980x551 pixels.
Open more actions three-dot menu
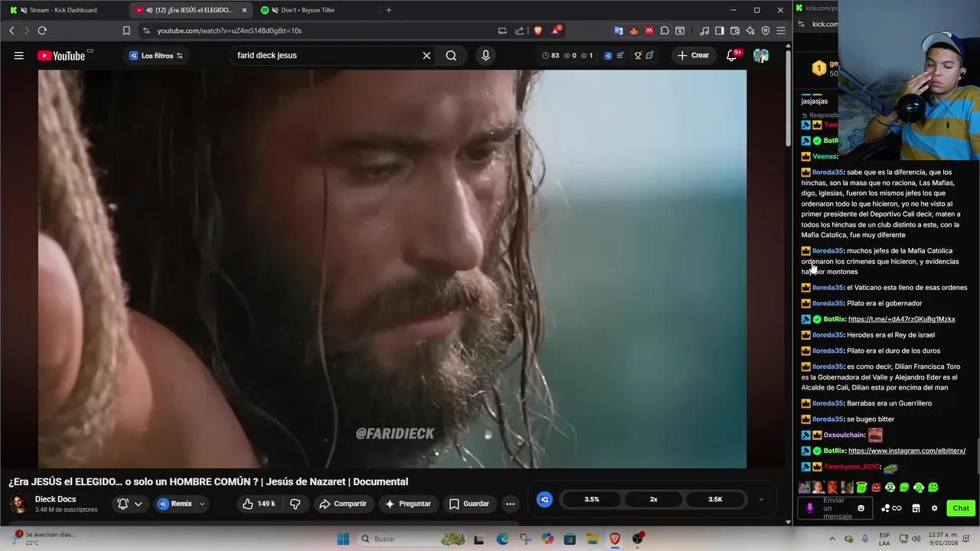point(510,504)
